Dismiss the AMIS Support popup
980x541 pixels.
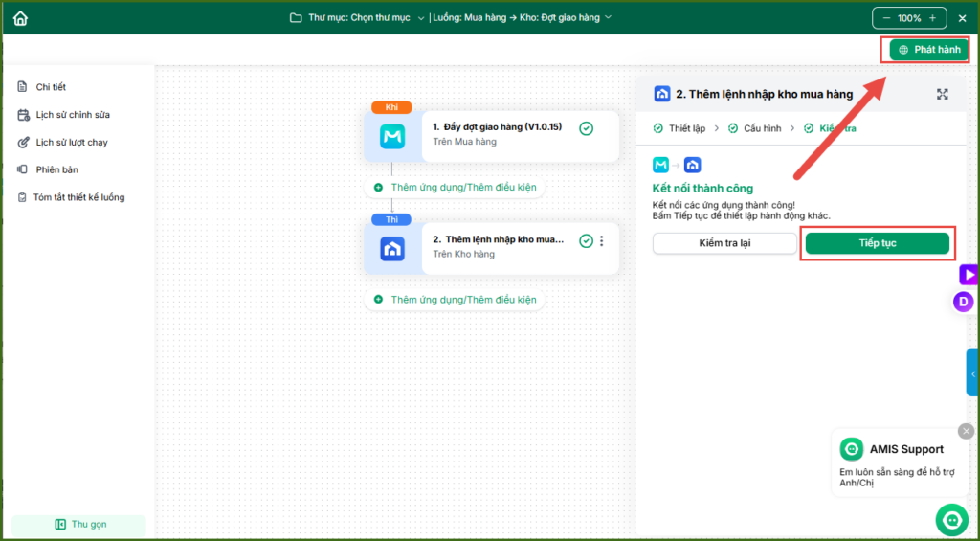click(966, 431)
